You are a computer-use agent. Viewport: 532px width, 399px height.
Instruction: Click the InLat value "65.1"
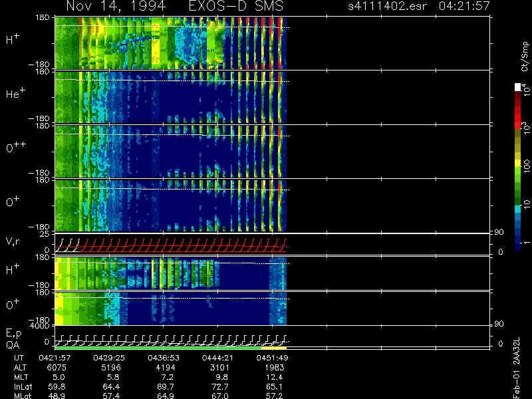[275, 386]
